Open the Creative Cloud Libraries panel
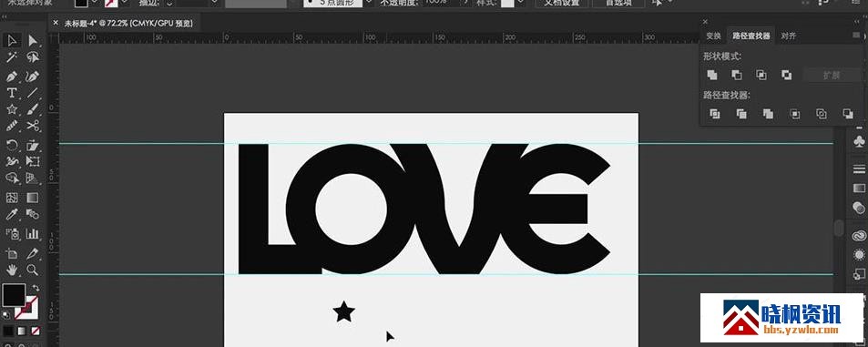The height and width of the screenshot is (347, 868). click(x=859, y=235)
